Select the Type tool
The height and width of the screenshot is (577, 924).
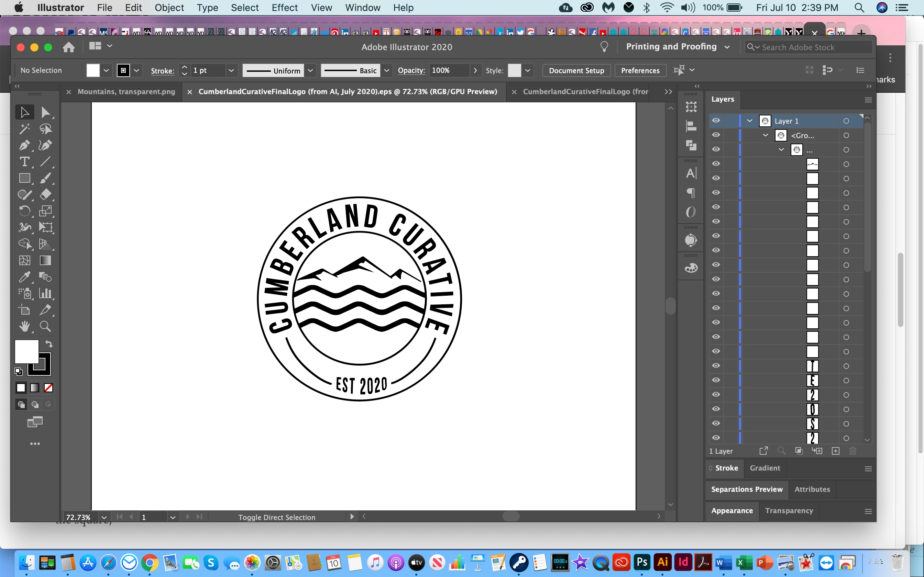click(x=24, y=162)
